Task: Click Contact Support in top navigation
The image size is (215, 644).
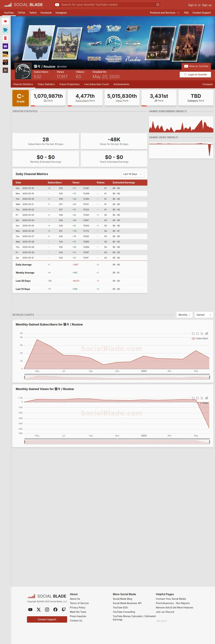Action: [201, 13]
